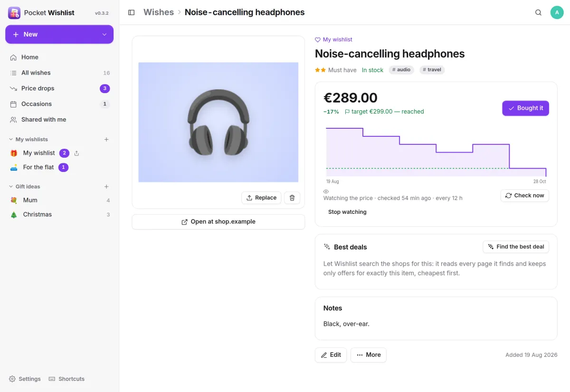Click the Added 19 Aug 2026 text
Viewport: 570px width, 392px height.
tap(532, 355)
